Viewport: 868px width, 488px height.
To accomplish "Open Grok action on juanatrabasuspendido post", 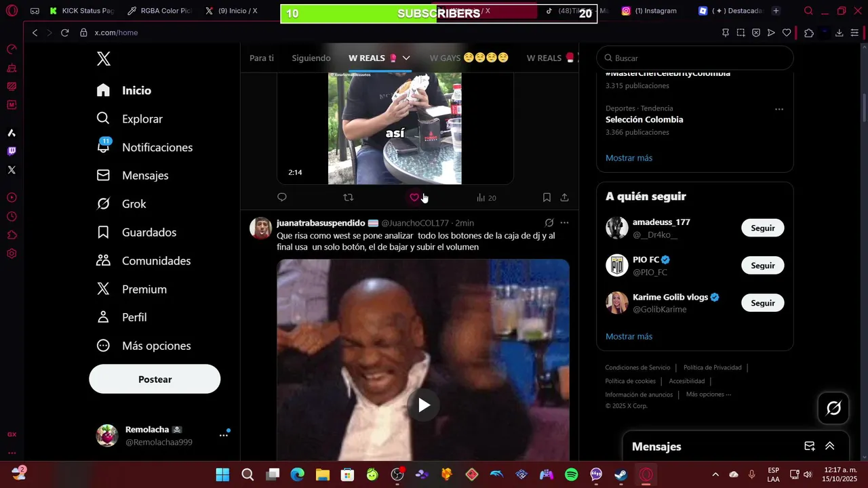I will point(549,222).
